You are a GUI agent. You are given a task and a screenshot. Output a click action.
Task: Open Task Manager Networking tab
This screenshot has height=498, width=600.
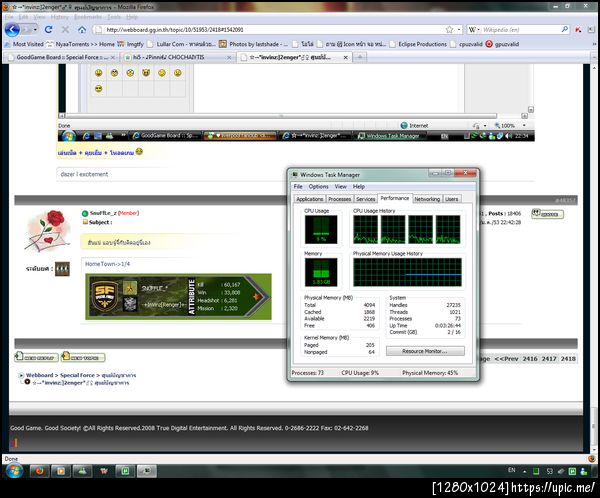click(x=427, y=199)
